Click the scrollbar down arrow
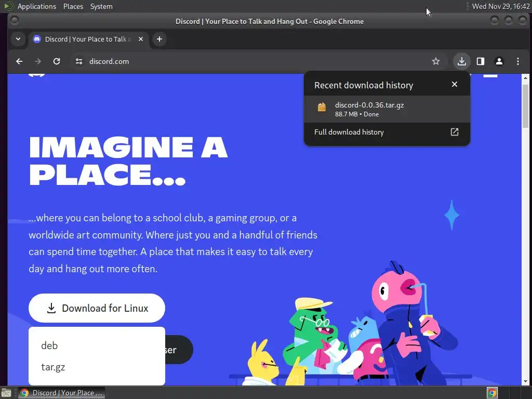 (525, 381)
